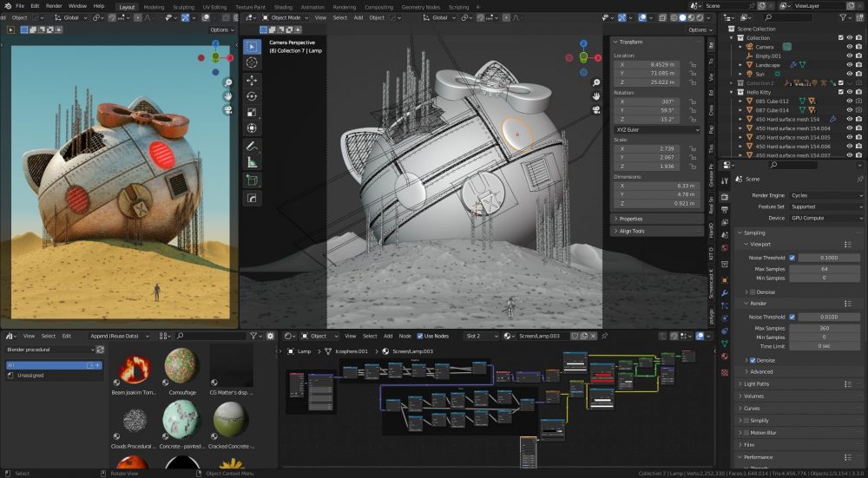Choose the Measure tool
Viewport: 868px width, 478px height.
click(252, 162)
